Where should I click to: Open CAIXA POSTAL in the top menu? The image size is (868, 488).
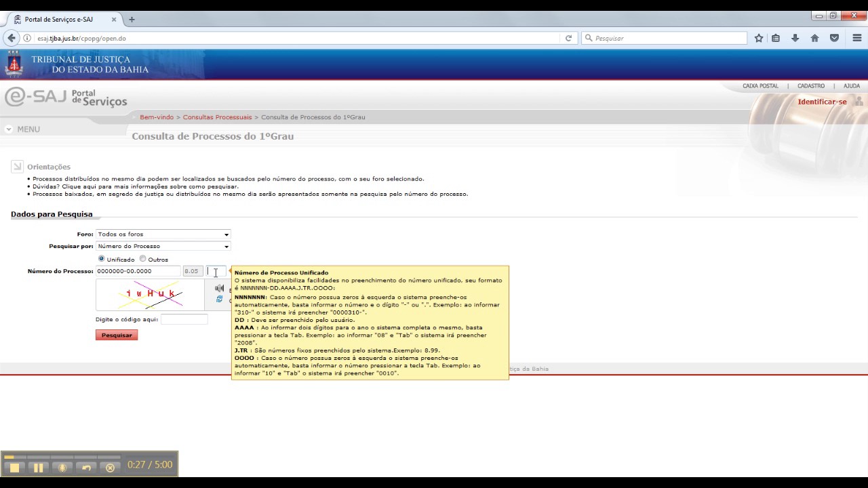(760, 86)
